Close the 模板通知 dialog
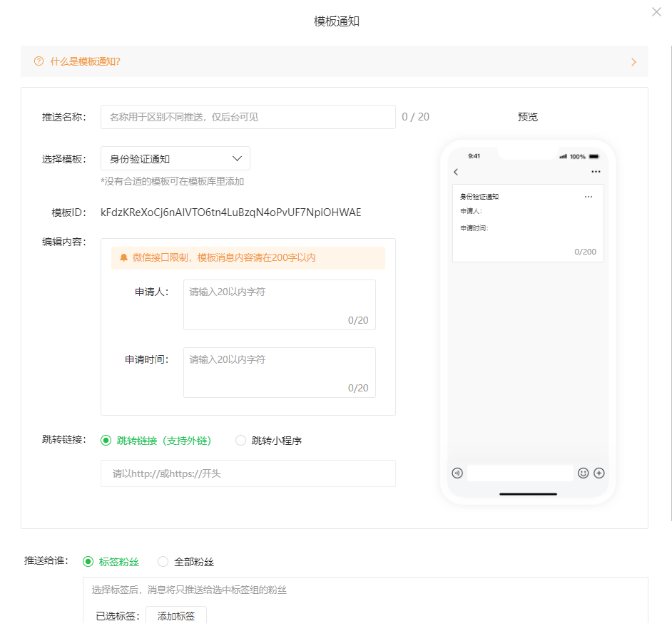Image resolution: width=672 pixels, height=641 pixels. [x=656, y=11]
